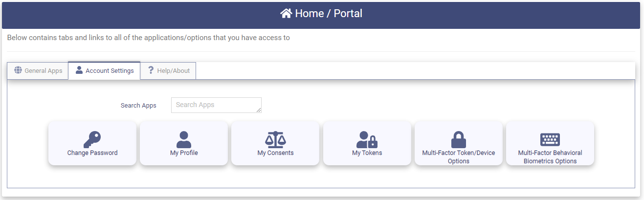Open Multi-Factor Token/Device Options label
The height and width of the screenshot is (200, 644).
pos(458,157)
